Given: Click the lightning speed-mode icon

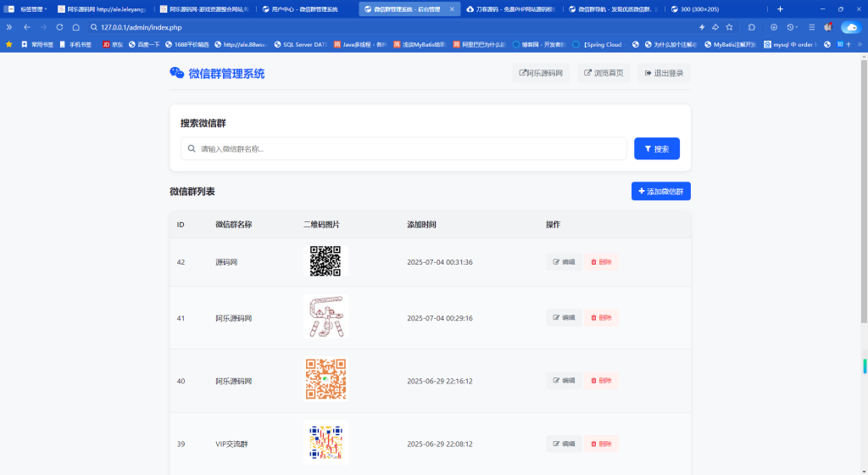Looking at the screenshot, I should pos(702,27).
